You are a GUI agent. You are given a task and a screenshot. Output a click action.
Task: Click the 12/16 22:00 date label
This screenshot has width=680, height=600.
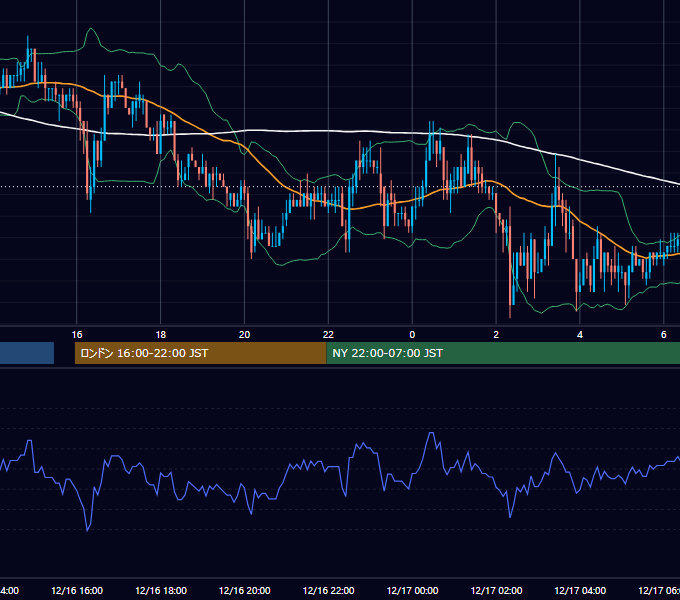tap(328, 590)
